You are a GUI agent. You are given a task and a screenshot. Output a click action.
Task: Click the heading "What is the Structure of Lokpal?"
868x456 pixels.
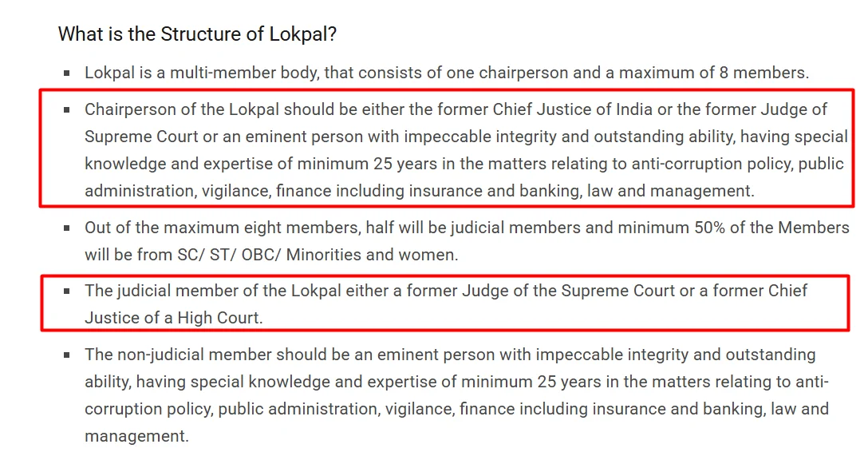[x=197, y=34]
